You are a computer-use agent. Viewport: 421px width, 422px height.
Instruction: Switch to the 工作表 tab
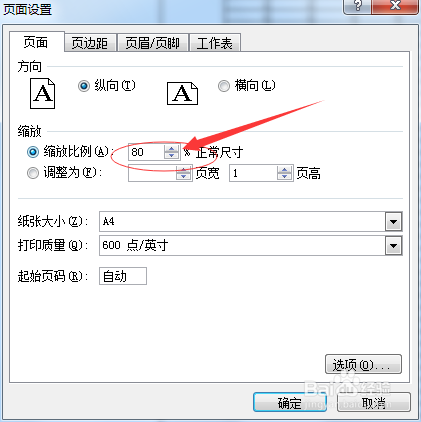point(215,43)
